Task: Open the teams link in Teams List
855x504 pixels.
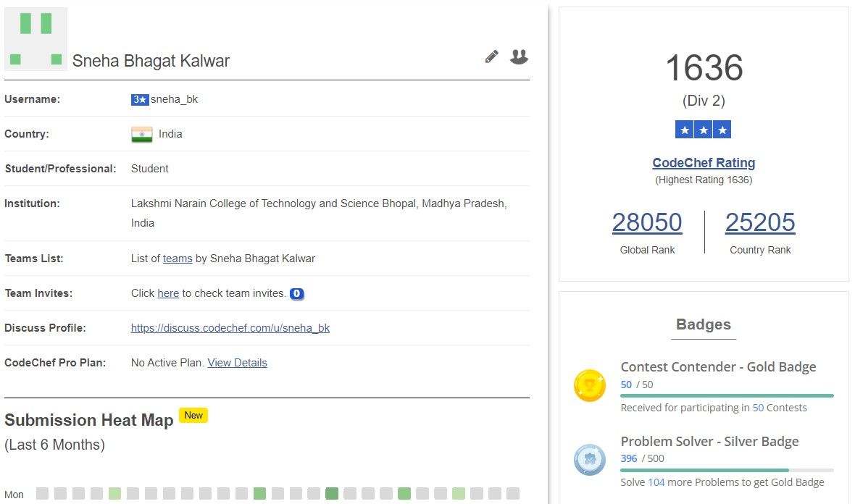Action: (178, 259)
